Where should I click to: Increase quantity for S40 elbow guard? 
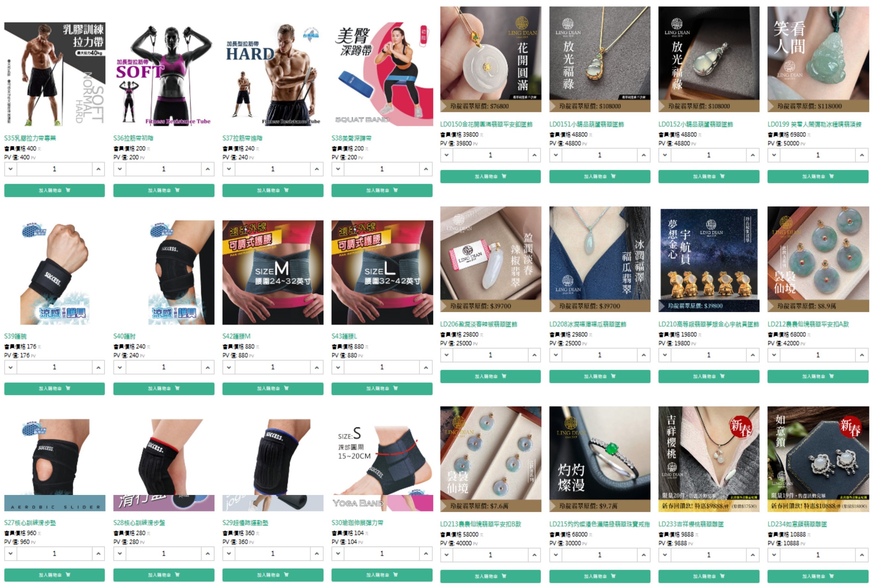click(x=207, y=367)
